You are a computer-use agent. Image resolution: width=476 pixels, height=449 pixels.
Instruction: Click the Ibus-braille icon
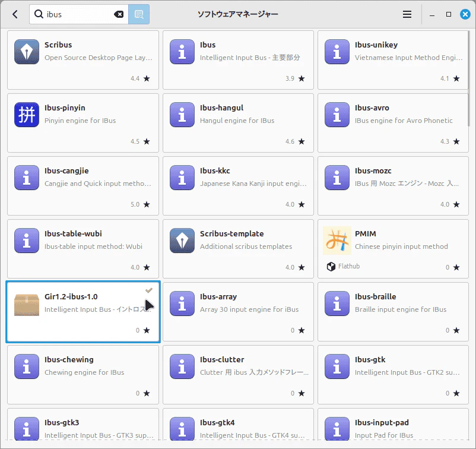[x=337, y=303]
